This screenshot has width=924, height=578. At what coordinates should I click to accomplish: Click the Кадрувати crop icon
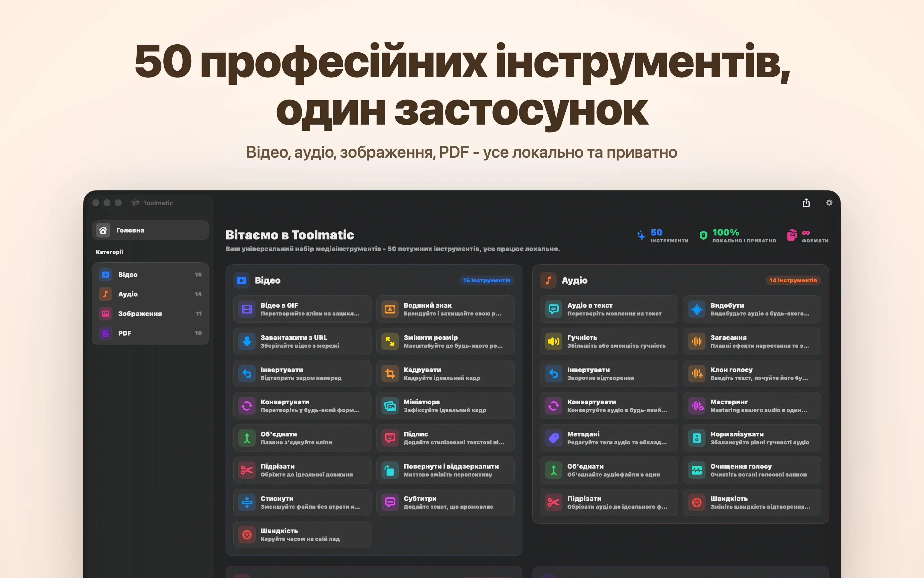[390, 373]
